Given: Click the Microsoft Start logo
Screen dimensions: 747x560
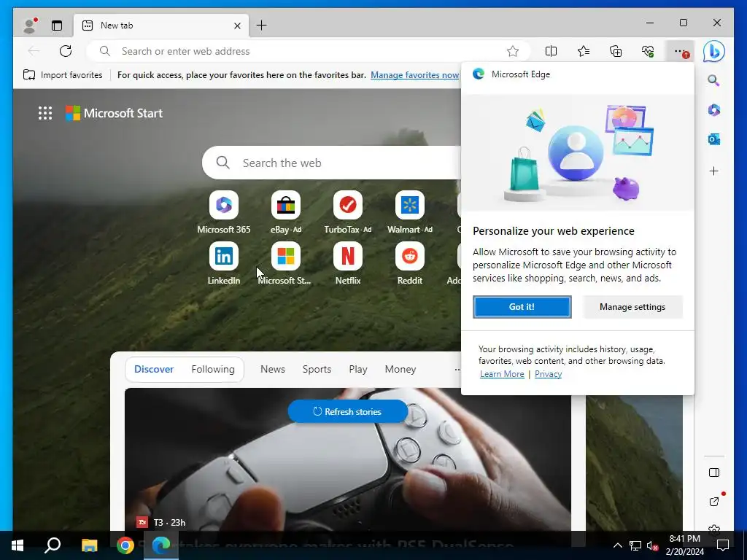Looking at the screenshot, I should [x=115, y=113].
